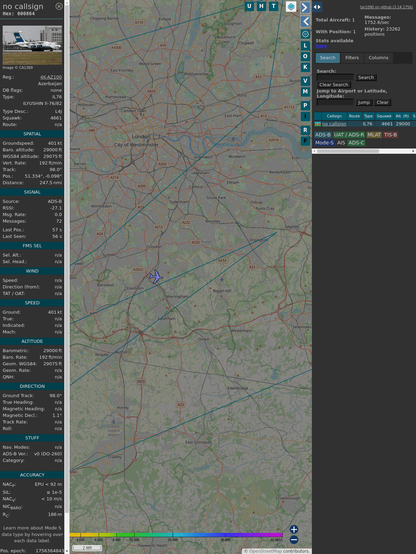Toggle the L map button
This screenshot has height=554, width=416.
tap(305, 46)
